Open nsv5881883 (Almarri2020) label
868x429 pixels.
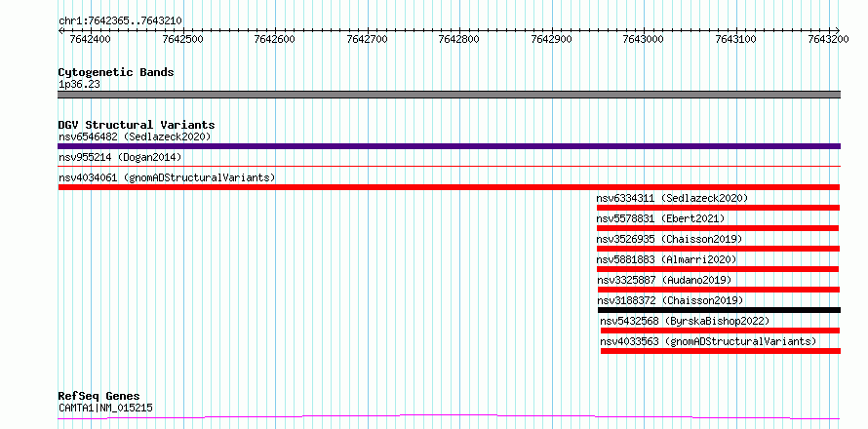click(x=666, y=259)
